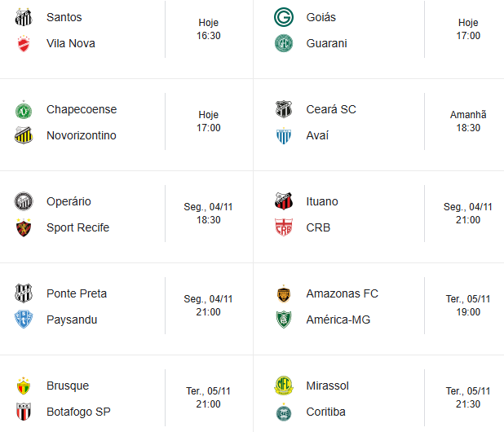Click the Amazonas FC crest
The width and height of the screenshot is (504, 432).
pos(283,293)
